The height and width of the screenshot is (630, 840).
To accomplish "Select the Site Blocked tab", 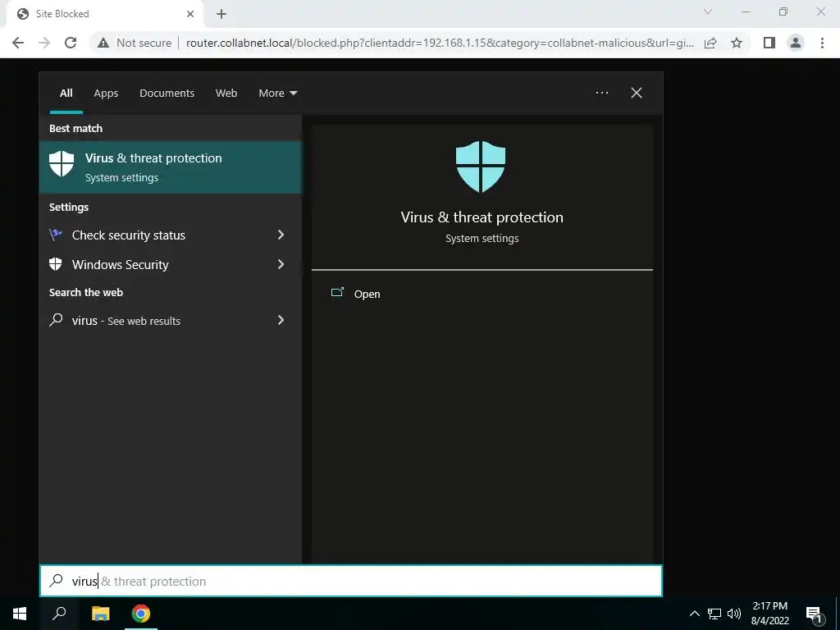I will pos(104,15).
